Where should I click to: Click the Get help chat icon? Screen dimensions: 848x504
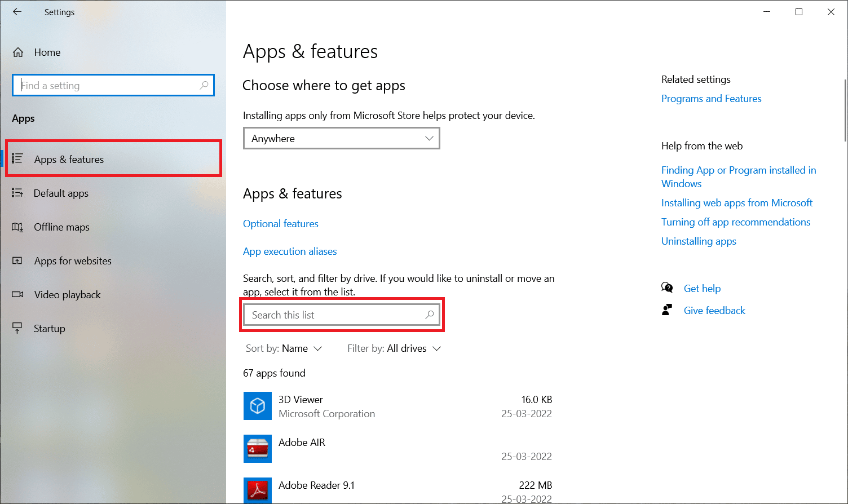pos(667,288)
